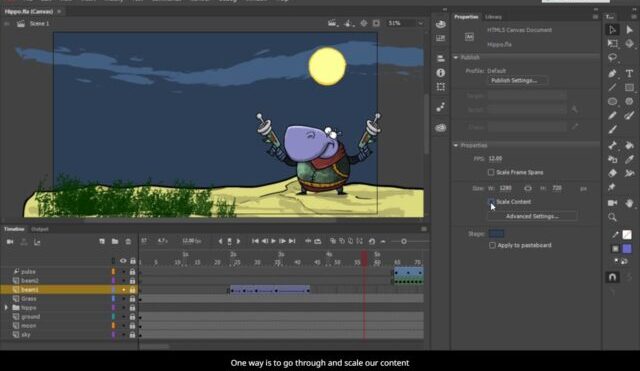Click the new layer icon in timeline
The width and height of the screenshot is (640, 371).
(x=102, y=242)
